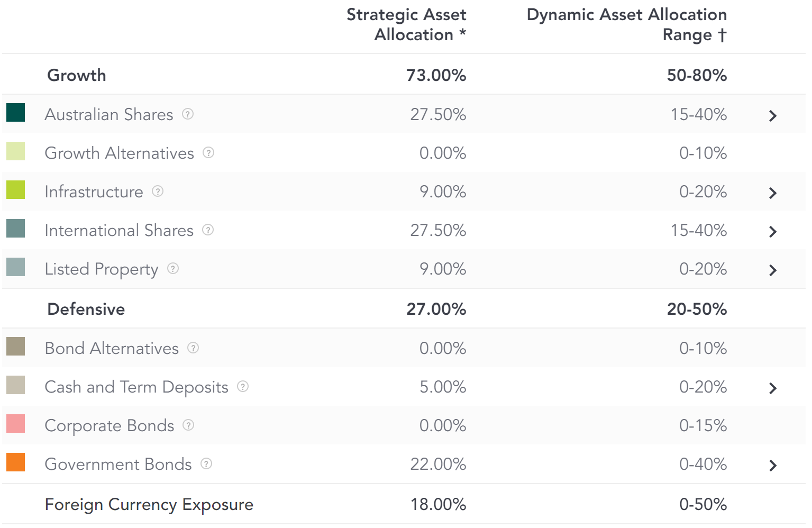Click the help icon beside Infrastructure

158,191
